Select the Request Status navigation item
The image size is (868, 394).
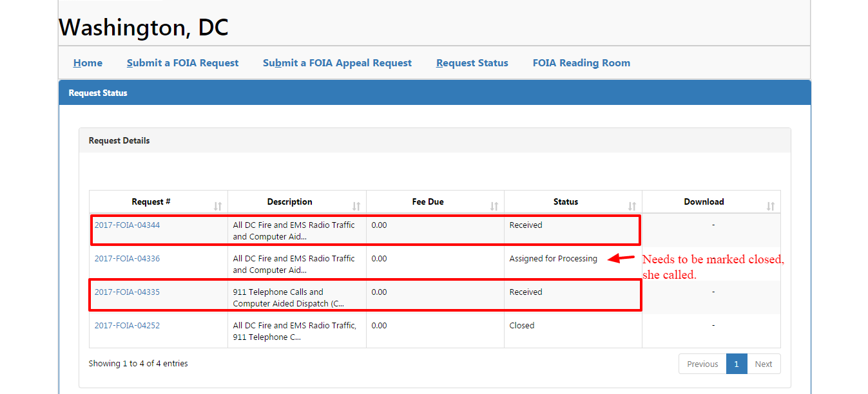[472, 62]
